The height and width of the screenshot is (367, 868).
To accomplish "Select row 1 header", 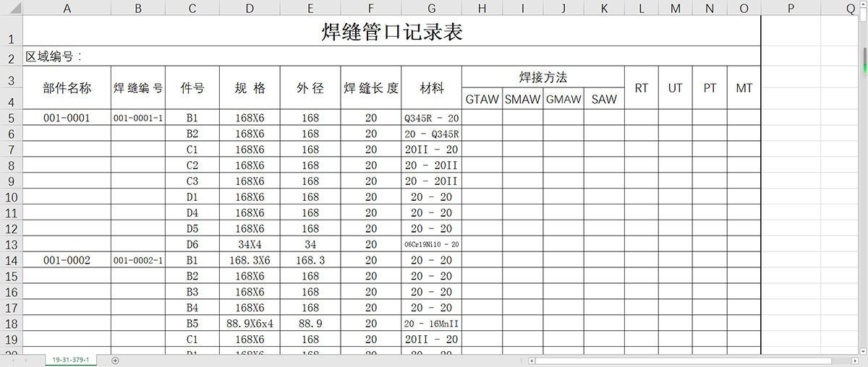I will click(x=11, y=31).
